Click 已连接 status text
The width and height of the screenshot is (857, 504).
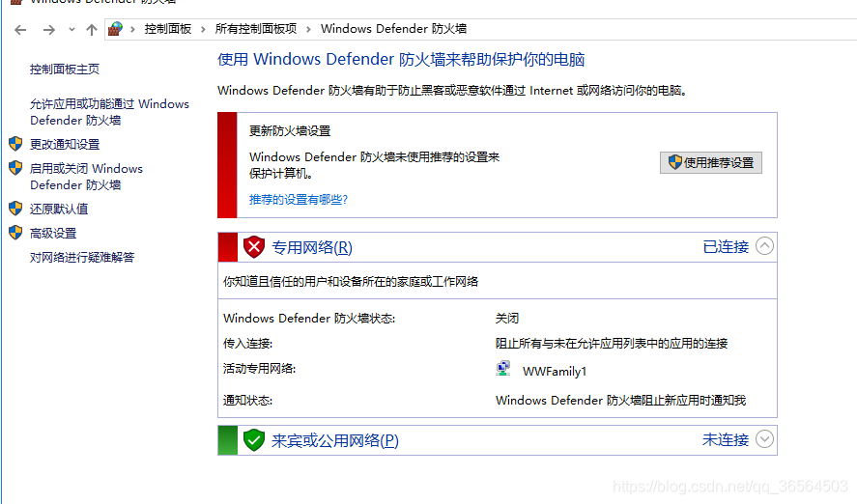pyautogui.click(x=726, y=247)
